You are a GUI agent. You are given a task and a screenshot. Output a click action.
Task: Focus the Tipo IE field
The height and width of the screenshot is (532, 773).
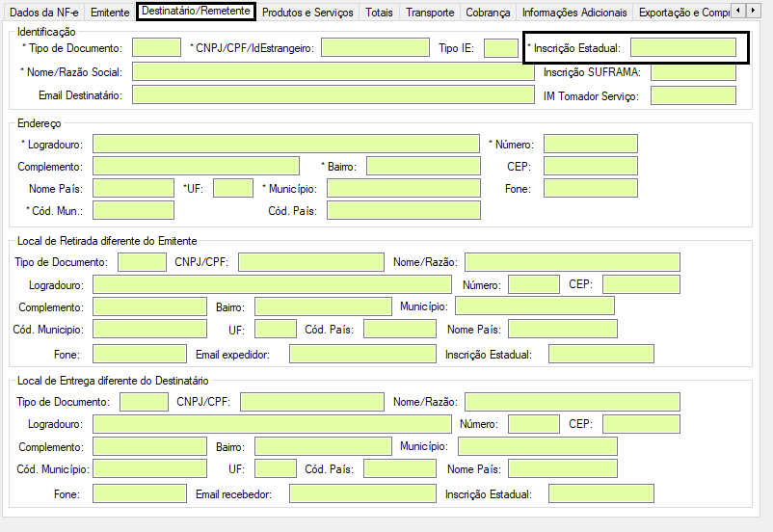pyautogui.click(x=501, y=48)
